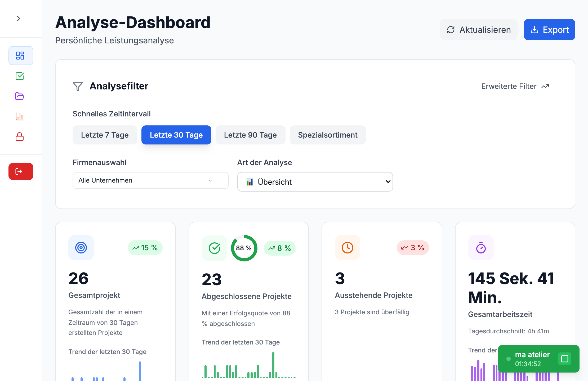Viewport: 588px width, 381px height.
Task: Stop the running ma atelier timer
Action: [565, 359]
